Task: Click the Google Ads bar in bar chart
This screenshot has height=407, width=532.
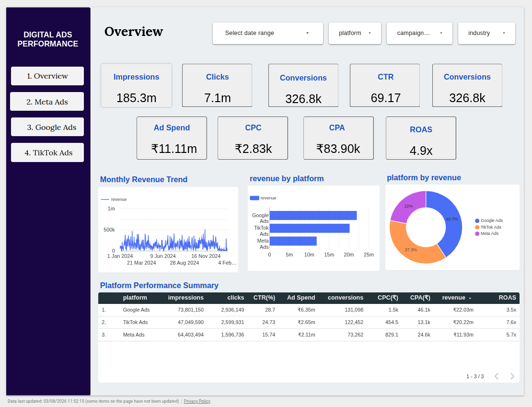Action: point(313,216)
